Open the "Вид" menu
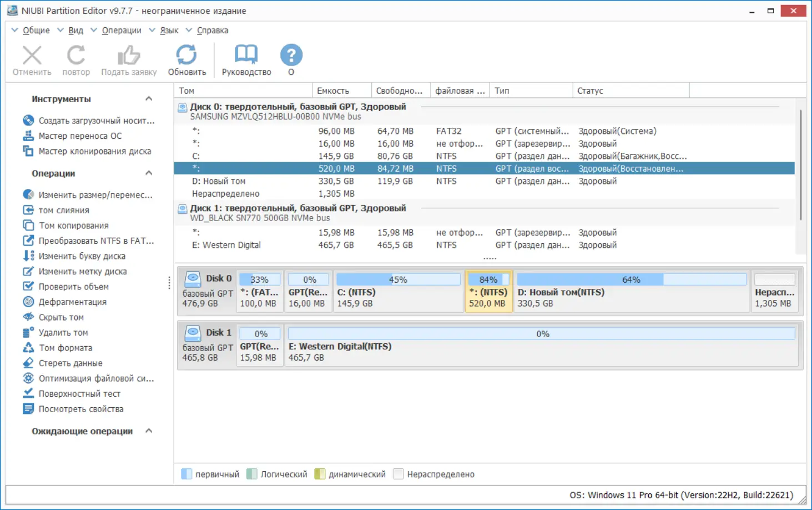 click(x=76, y=30)
